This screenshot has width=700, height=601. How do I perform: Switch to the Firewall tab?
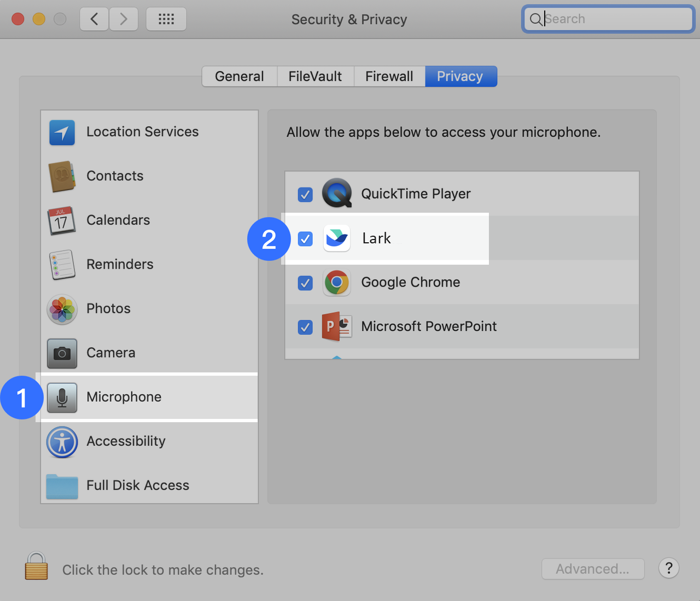(x=389, y=77)
